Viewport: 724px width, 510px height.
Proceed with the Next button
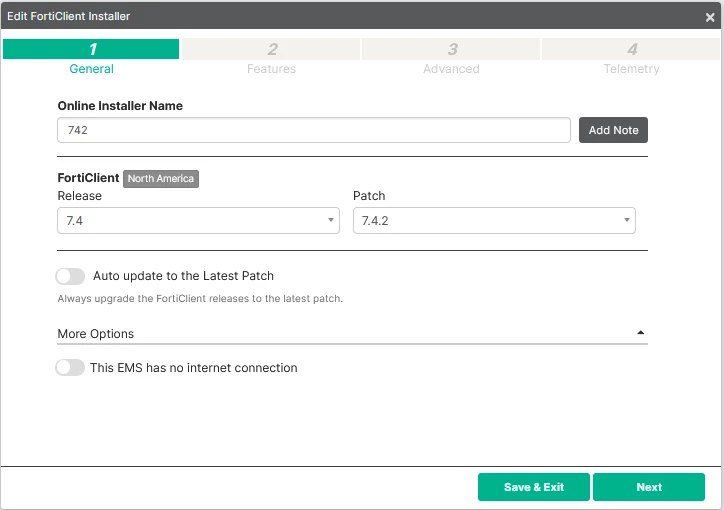[649, 487]
